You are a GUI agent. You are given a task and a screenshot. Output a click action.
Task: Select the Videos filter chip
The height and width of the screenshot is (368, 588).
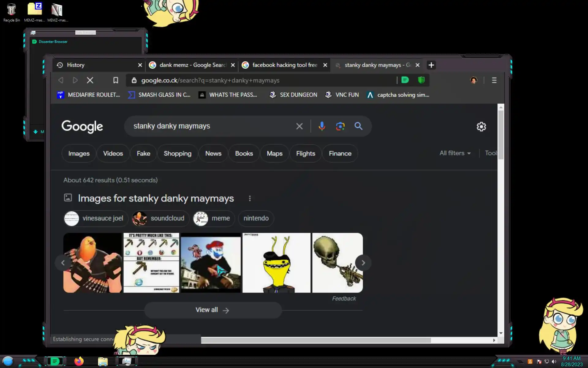113,153
